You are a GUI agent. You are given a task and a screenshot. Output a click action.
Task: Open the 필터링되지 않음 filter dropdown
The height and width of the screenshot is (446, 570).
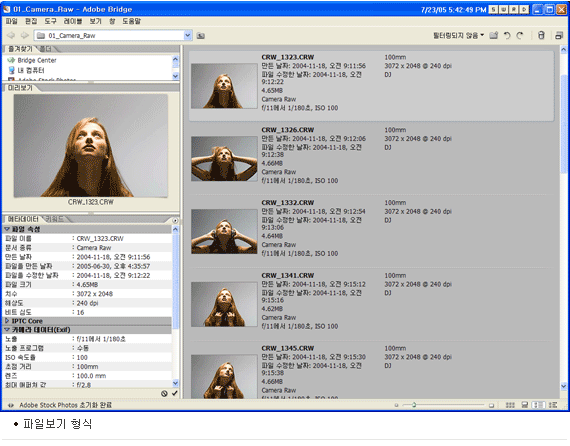tap(458, 35)
